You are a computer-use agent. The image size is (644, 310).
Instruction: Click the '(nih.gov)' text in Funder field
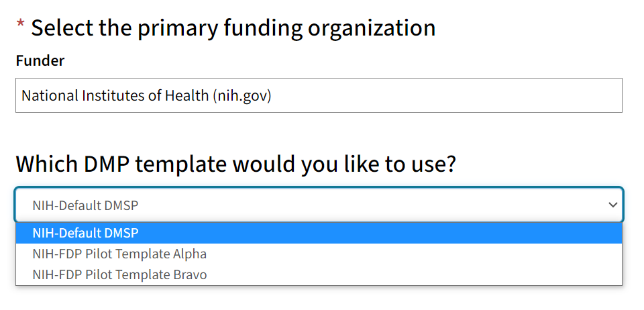241,95
